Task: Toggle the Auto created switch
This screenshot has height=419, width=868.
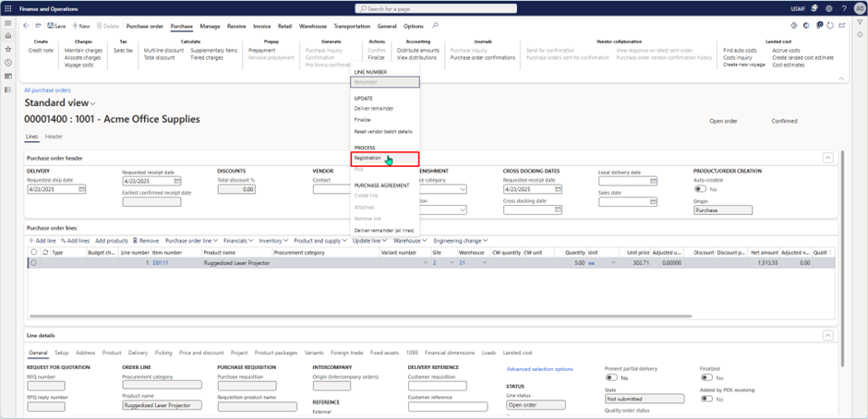Action: click(x=699, y=189)
